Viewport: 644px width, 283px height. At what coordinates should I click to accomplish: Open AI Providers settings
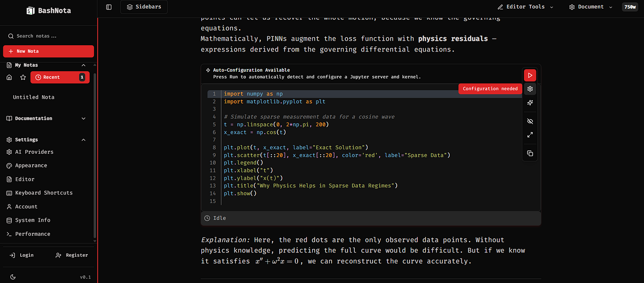[34, 152]
